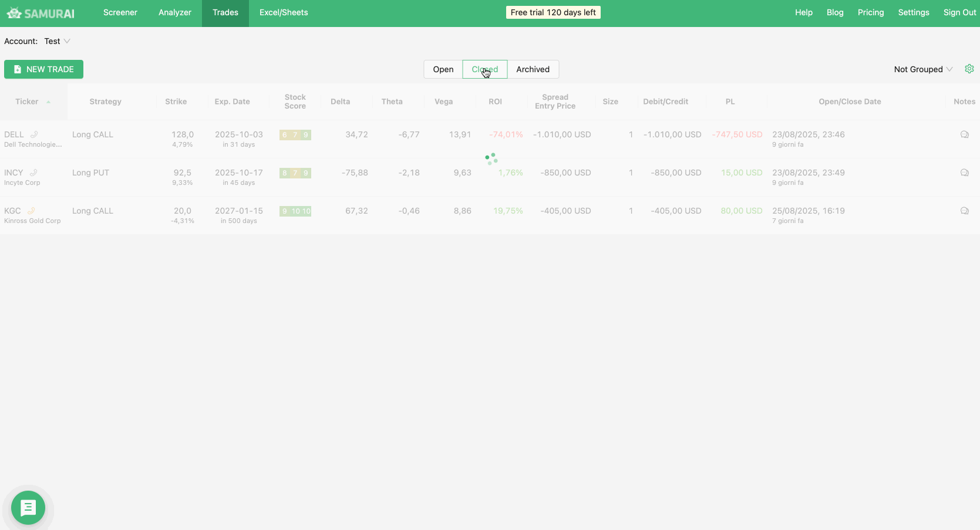Open the chat support widget
This screenshot has width=980, height=530.
tap(28, 507)
